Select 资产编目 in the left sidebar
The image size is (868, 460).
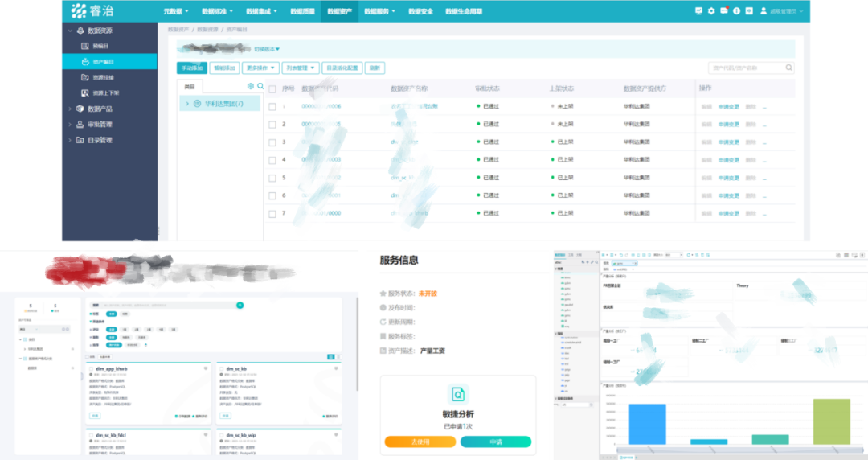tap(103, 61)
